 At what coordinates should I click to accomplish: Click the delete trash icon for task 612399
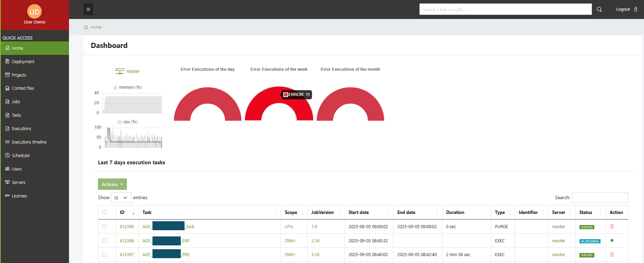[x=612, y=226]
